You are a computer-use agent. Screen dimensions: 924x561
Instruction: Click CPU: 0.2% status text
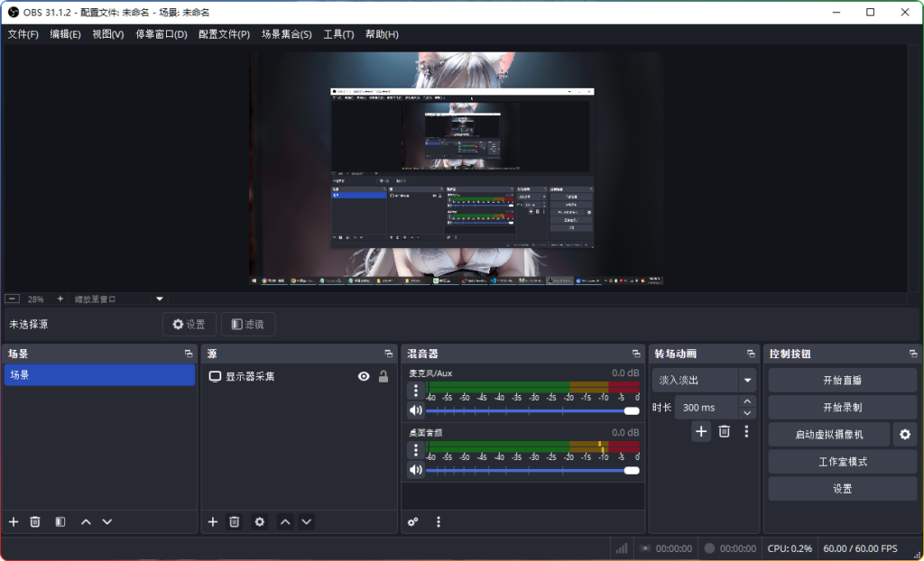(790, 548)
